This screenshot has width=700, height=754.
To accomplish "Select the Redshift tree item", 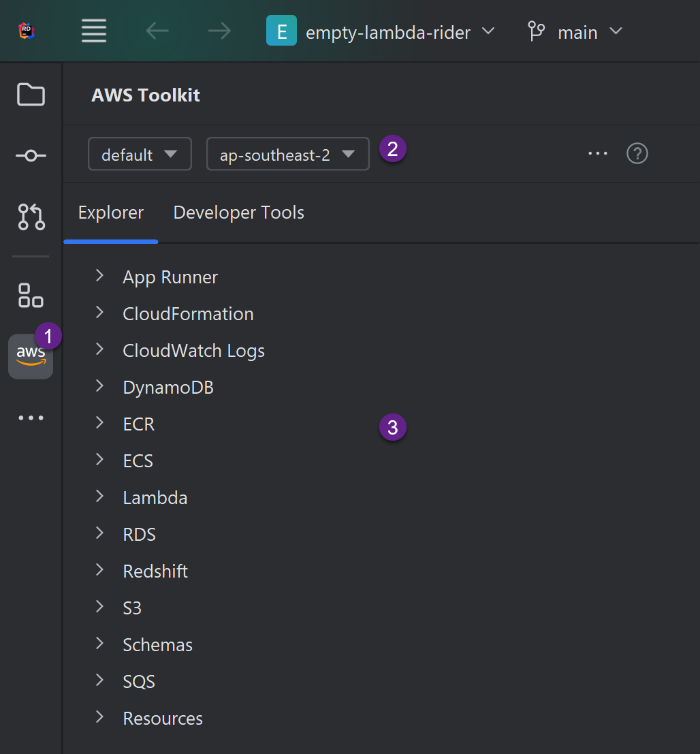I will point(155,571).
